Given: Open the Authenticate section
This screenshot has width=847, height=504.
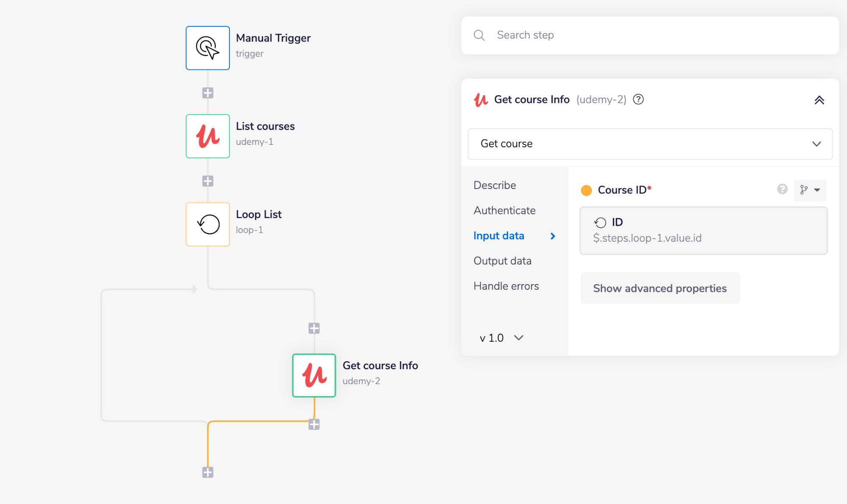Looking at the screenshot, I should 504,210.
